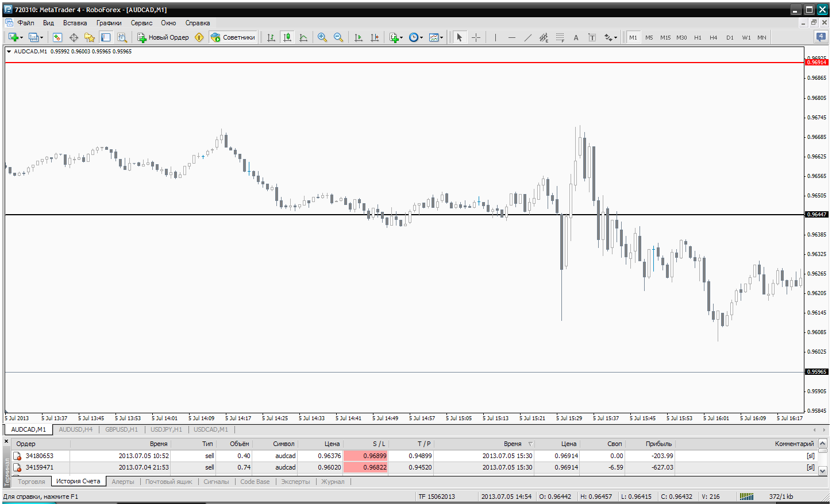
Task: Expand the new chart dropdown arrow
Action: coord(22,38)
